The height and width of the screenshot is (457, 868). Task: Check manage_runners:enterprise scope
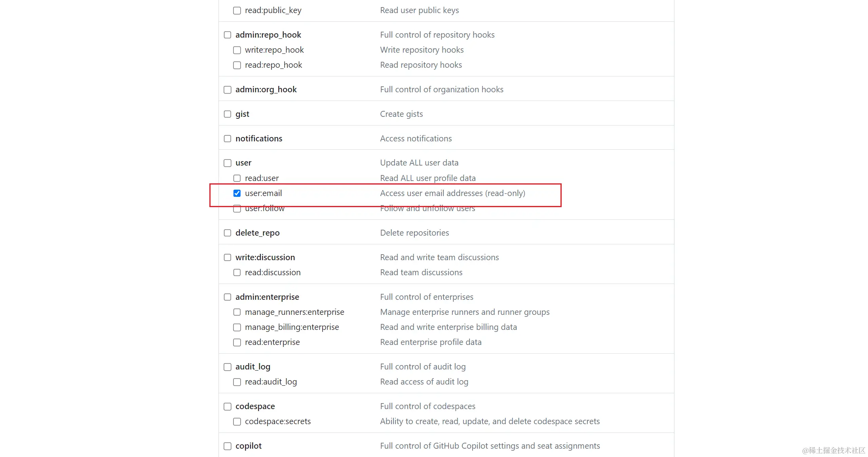pos(237,312)
